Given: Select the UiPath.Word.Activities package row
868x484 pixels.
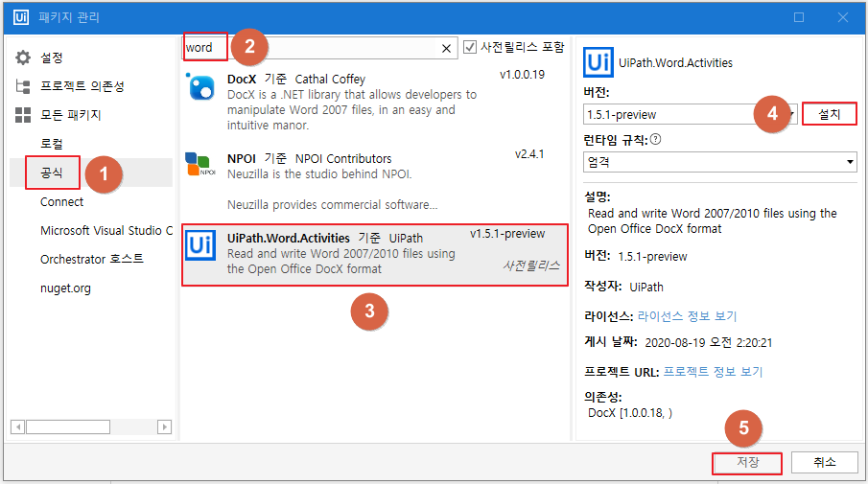Looking at the screenshot, I should (375, 254).
